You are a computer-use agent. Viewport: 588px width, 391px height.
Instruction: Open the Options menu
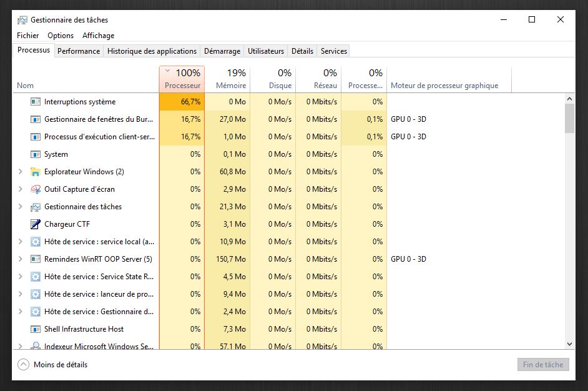[61, 36]
